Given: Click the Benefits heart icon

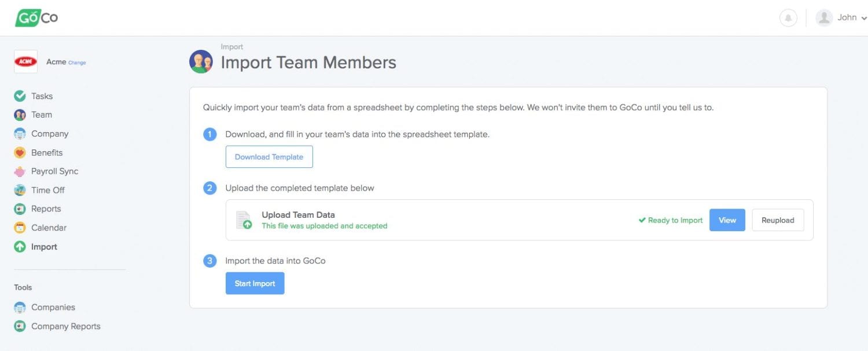Looking at the screenshot, I should pyautogui.click(x=20, y=153).
